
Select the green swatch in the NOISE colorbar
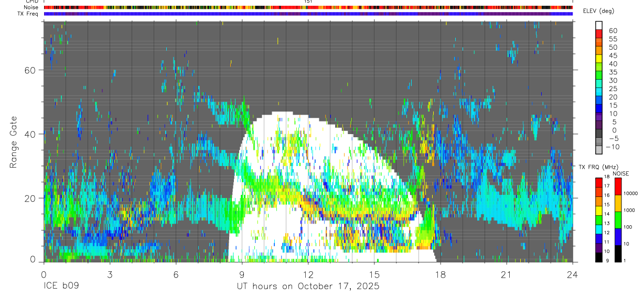click(x=618, y=220)
